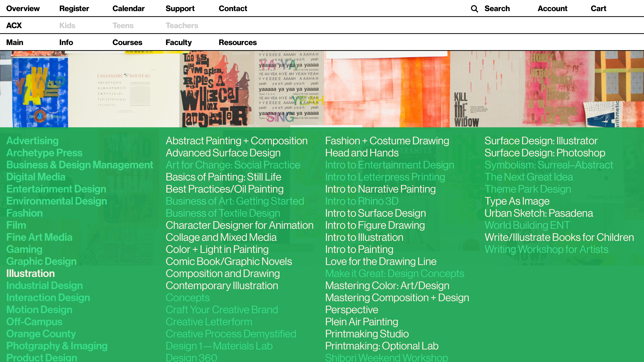Select the Advertising category
Screen dimensions: 644x362
32,141
